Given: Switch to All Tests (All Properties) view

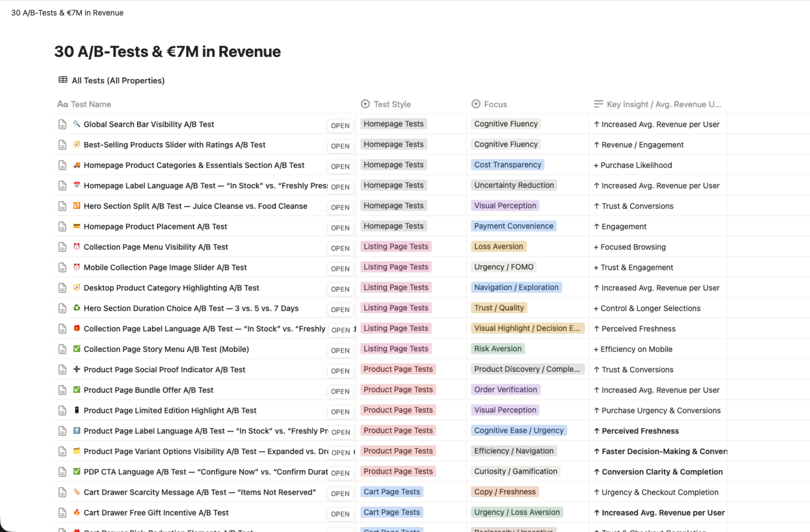Looking at the screenshot, I should pos(118,81).
